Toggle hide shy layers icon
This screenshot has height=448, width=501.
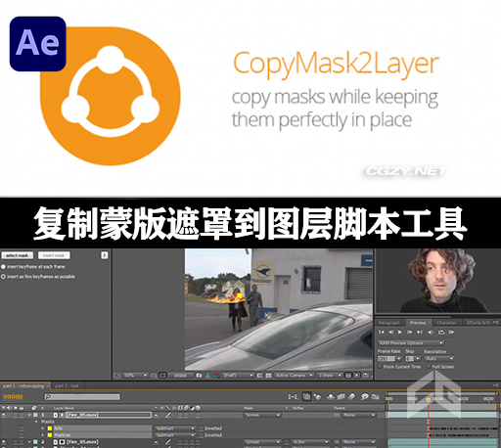tap(331, 397)
